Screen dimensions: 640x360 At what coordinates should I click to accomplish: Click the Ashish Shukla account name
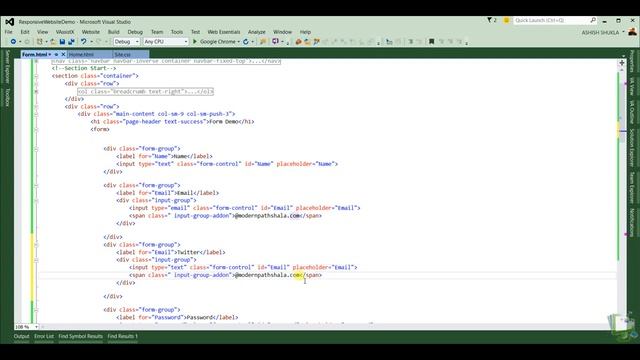[600, 32]
